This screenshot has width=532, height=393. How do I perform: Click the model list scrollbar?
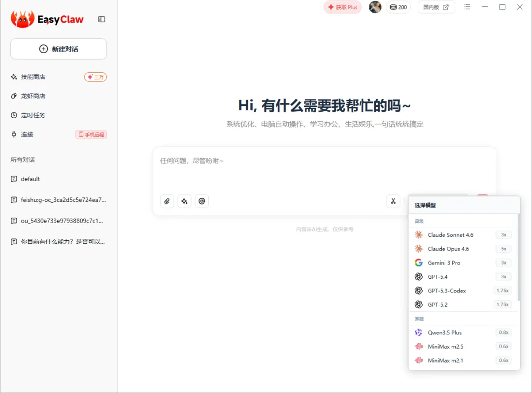pyautogui.click(x=518, y=257)
